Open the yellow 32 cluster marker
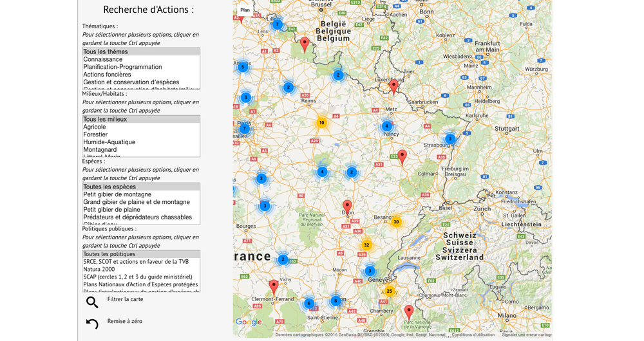Viewport: 644px width, 341px height. [366, 245]
